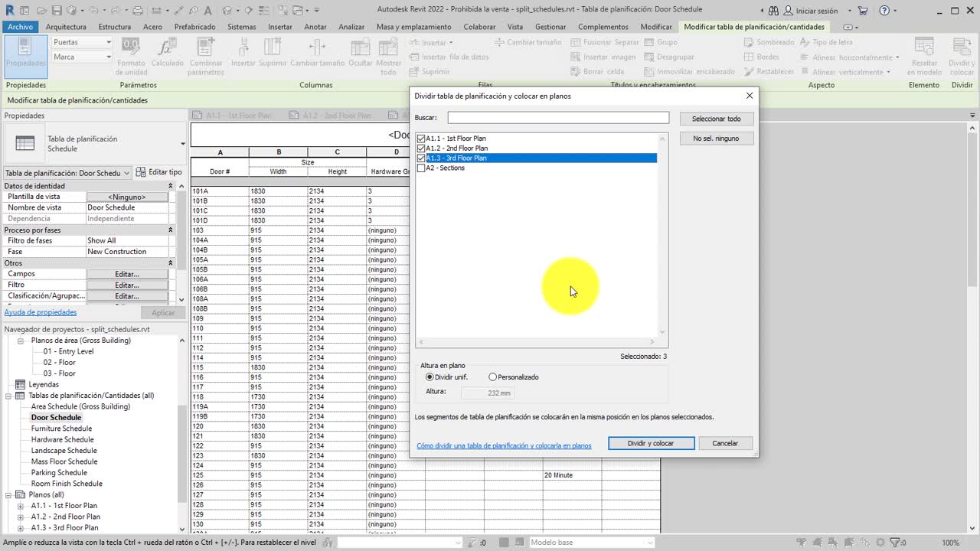Viewport: 980px width, 551px height.
Task: Uncheck the A1.1 - 1st Floor Plan checkbox
Action: click(x=421, y=139)
